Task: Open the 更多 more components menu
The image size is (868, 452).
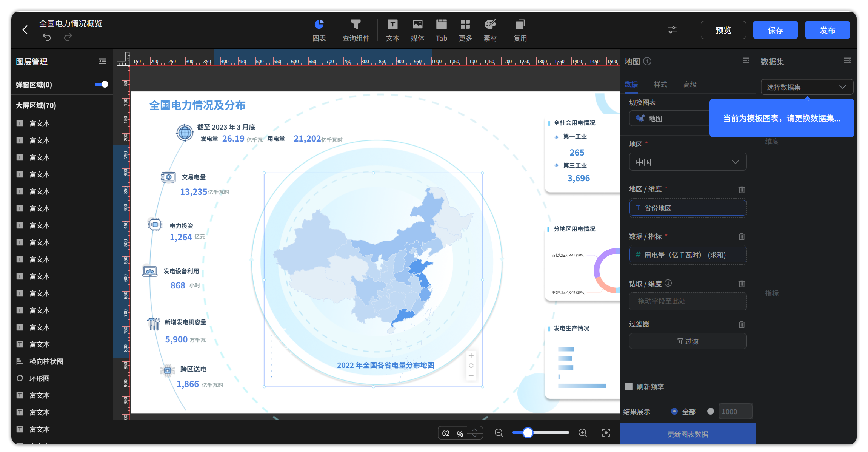Action: pyautogui.click(x=465, y=30)
